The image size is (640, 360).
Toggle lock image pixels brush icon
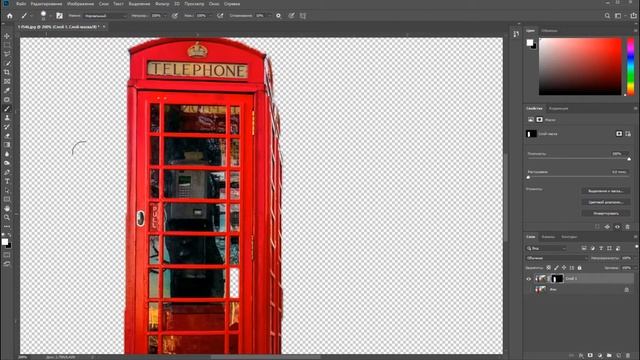coord(556,268)
